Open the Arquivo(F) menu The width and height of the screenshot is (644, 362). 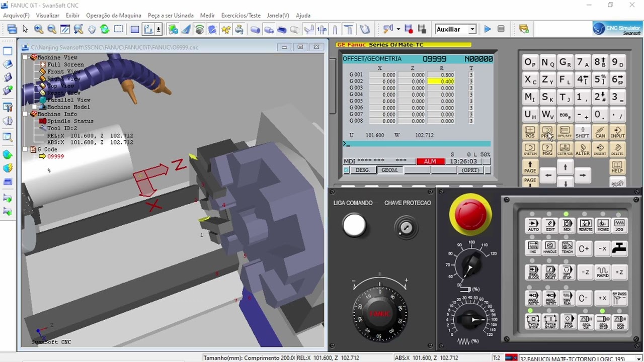coord(16,16)
